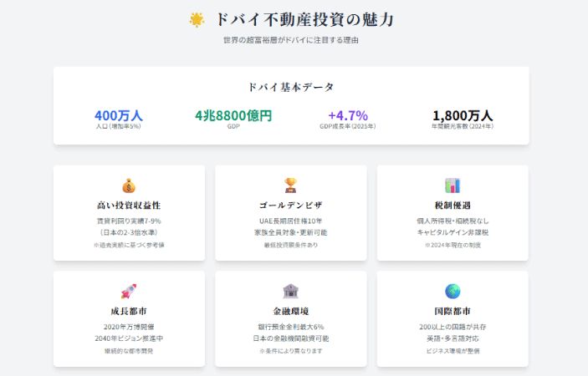Click the 人口(増加率5%) label

[119, 126]
